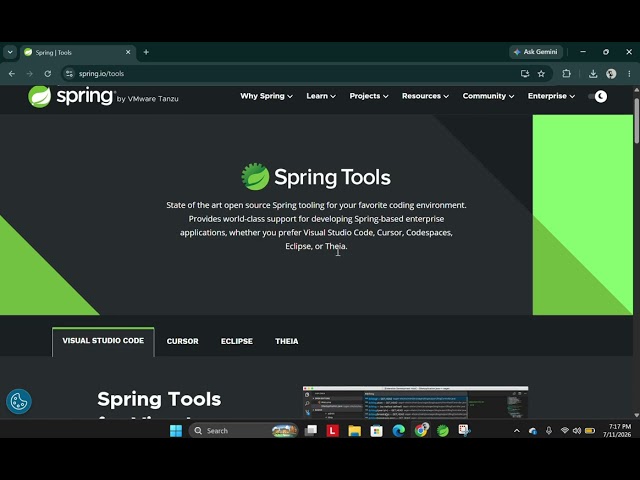The image size is (640, 480).
Task: Expand the Community menu
Action: (x=488, y=96)
